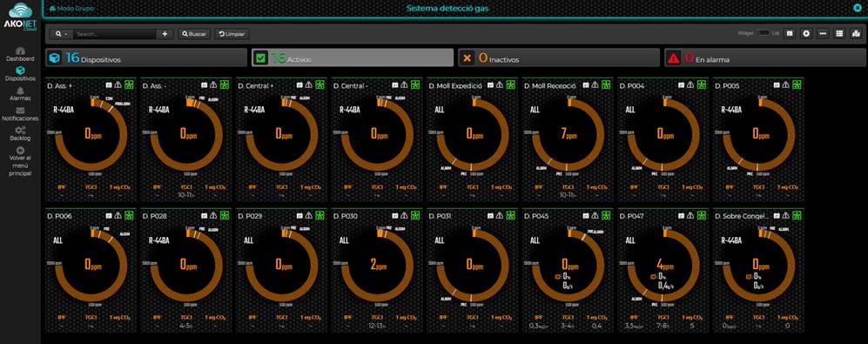
Task: Click the warning triangle on D. P029 card
Action: [309, 215]
